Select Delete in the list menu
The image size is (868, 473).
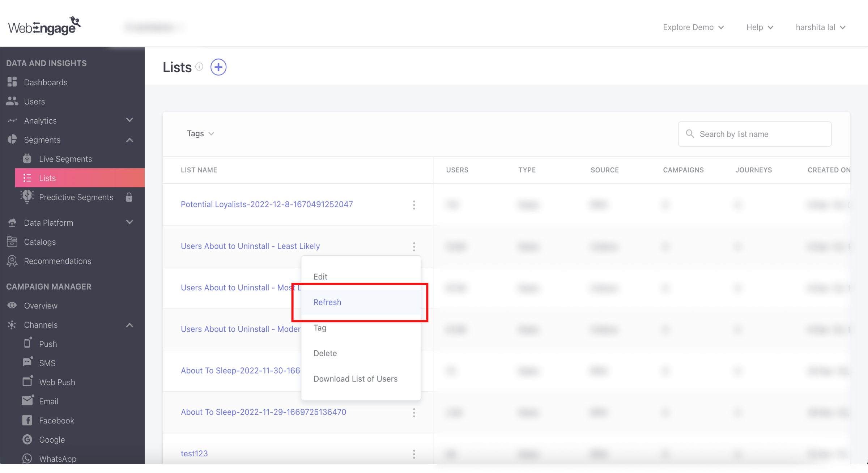pyautogui.click(x=325, y=353)
